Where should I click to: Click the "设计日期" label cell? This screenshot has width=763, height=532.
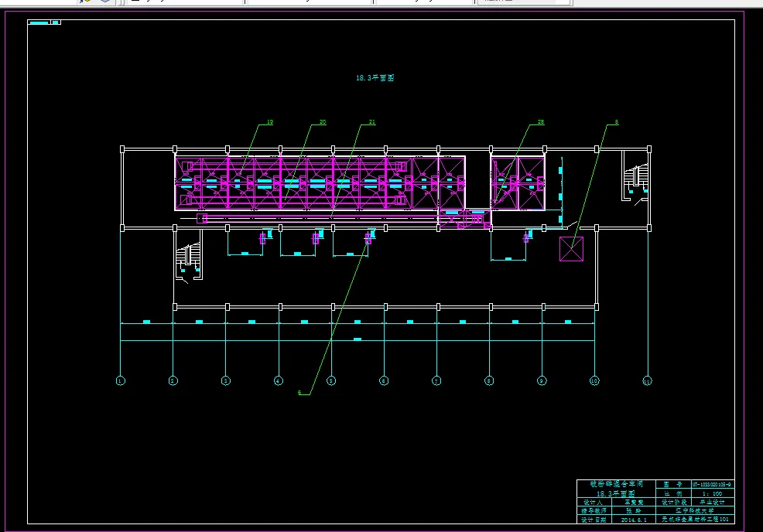pyautogui.click(x=594, y=520)
